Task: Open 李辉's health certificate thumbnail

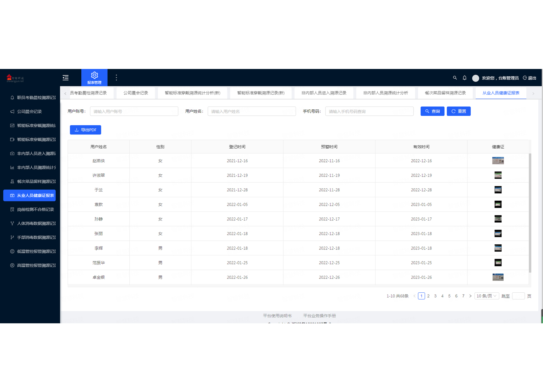Action: (498, 248)
